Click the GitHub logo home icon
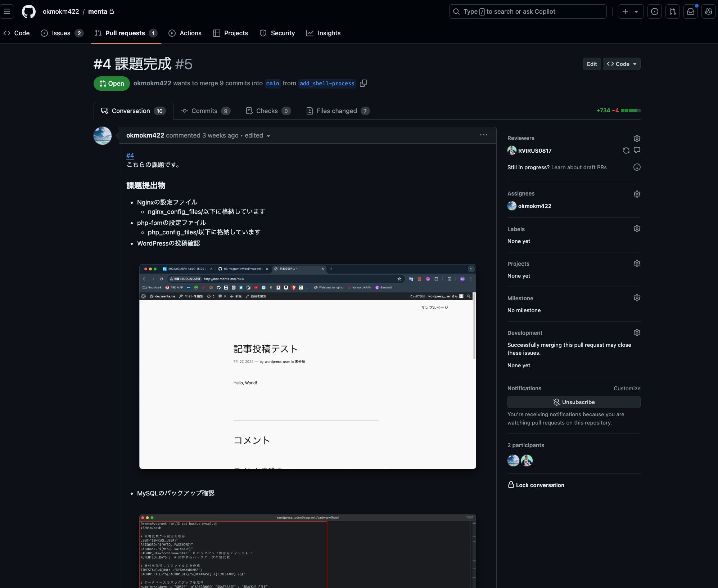Screen dimensions: 718x588 tap(29, 12)
